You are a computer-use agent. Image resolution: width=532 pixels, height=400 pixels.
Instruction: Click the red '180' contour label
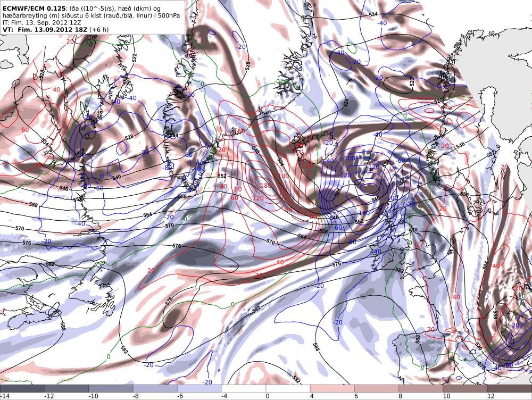(x=266, y=186)
